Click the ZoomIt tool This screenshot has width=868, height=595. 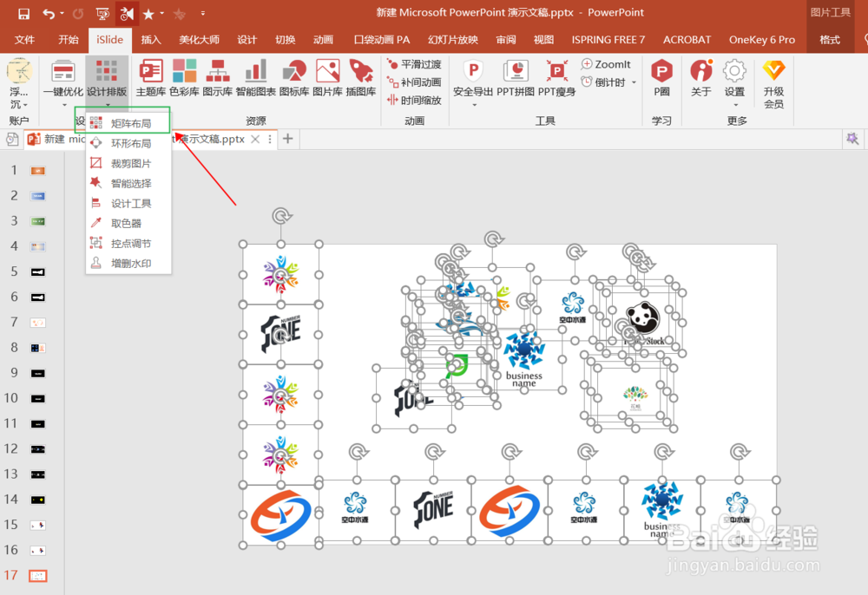point(606,64)
